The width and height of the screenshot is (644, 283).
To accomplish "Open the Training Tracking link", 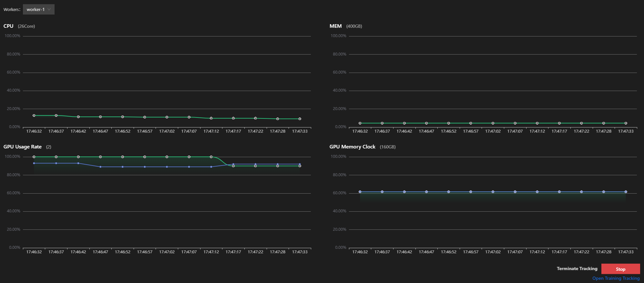I will [616, 278].
